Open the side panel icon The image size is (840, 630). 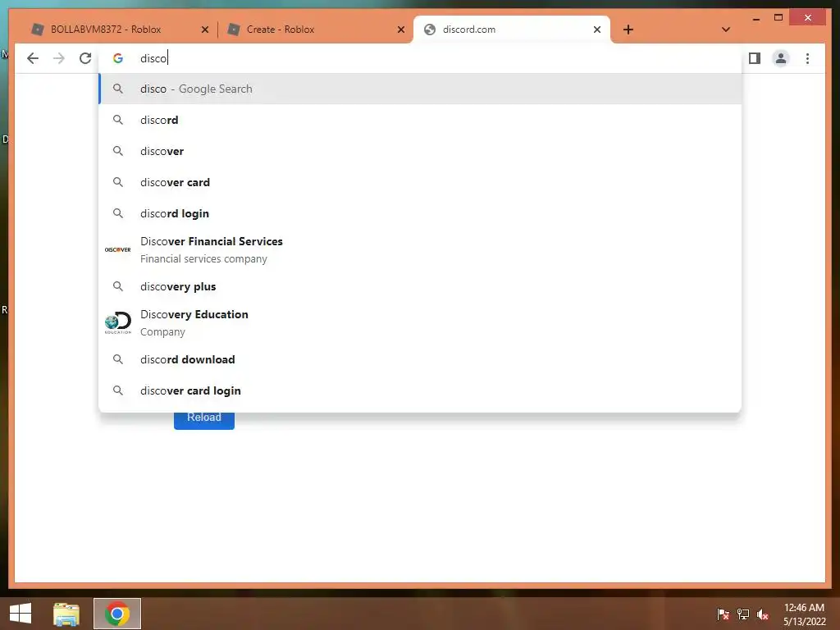click(755, 58)
